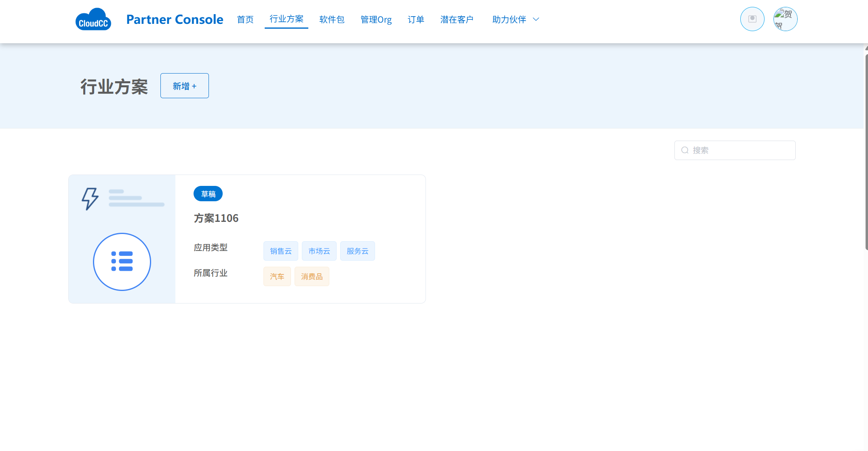This screenshot has width=868, height=451.
Task: Click the 草稿 status badge
Action: tap(208, 194)
